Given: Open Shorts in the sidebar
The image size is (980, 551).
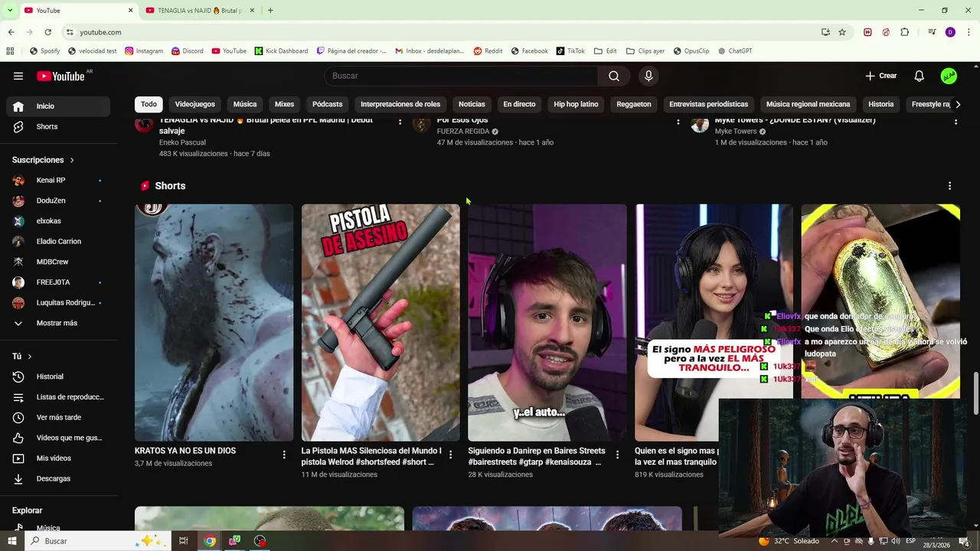Looking at the screenshot, I should pos(58,126).
